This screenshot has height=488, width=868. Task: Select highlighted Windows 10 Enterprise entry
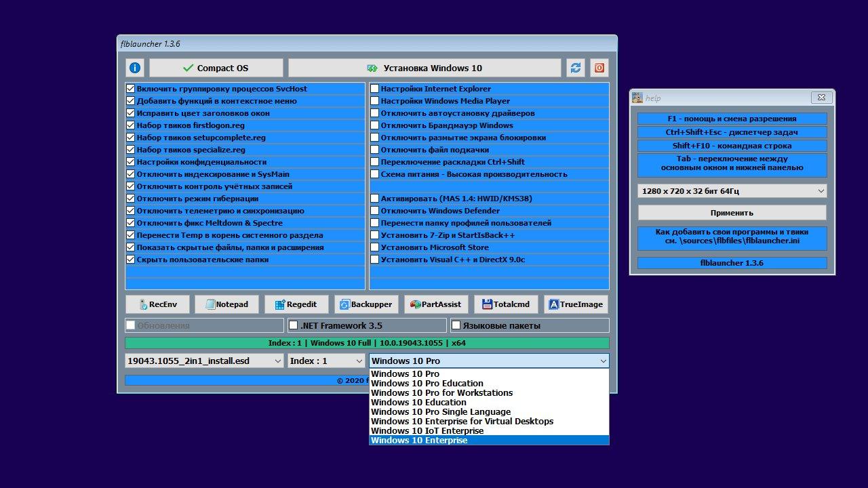pyautogui.click(x=489, y=440)
